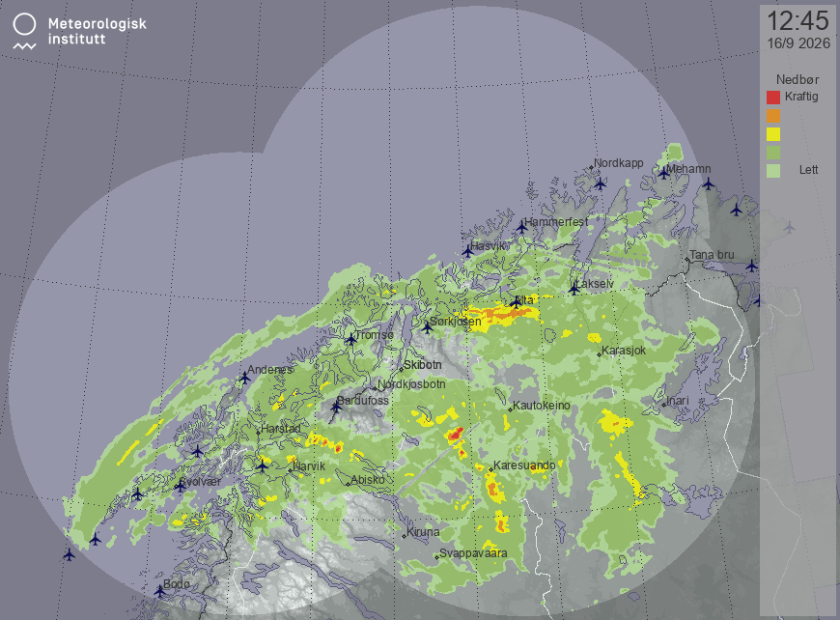This screenshot has height=620, width=840.
Task: Click the Bardufoss airport icon
Action: [336, 407]
